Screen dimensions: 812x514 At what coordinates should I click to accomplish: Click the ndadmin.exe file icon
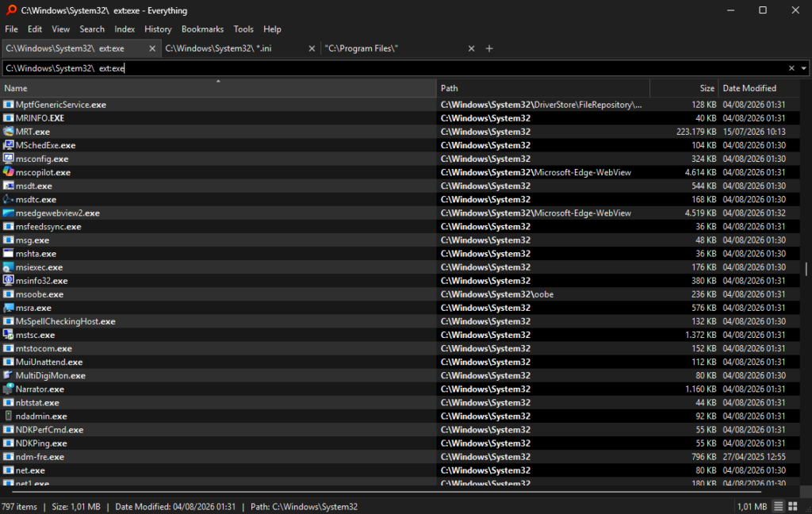pyautogui.click(x=8, y=416)
